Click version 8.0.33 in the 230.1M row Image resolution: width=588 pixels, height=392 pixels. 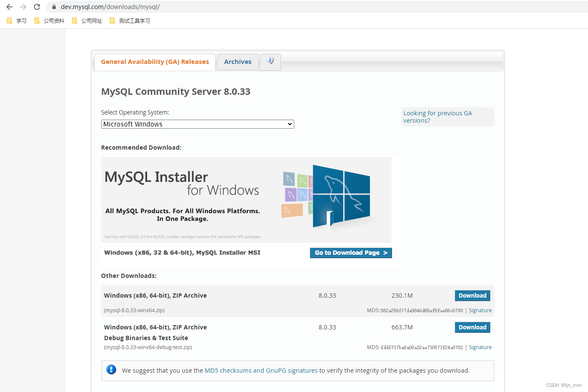[x=327, y=296]
